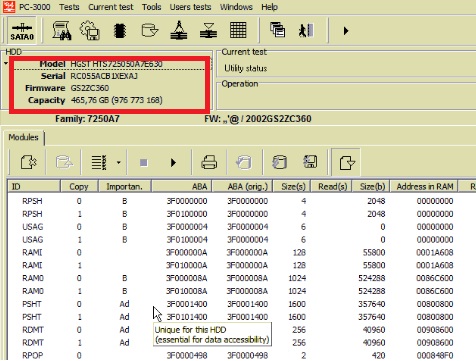The height and width of the screenshot is (361, 476).
Task: Open the Windows menu
Action: [x=236, y=7]
